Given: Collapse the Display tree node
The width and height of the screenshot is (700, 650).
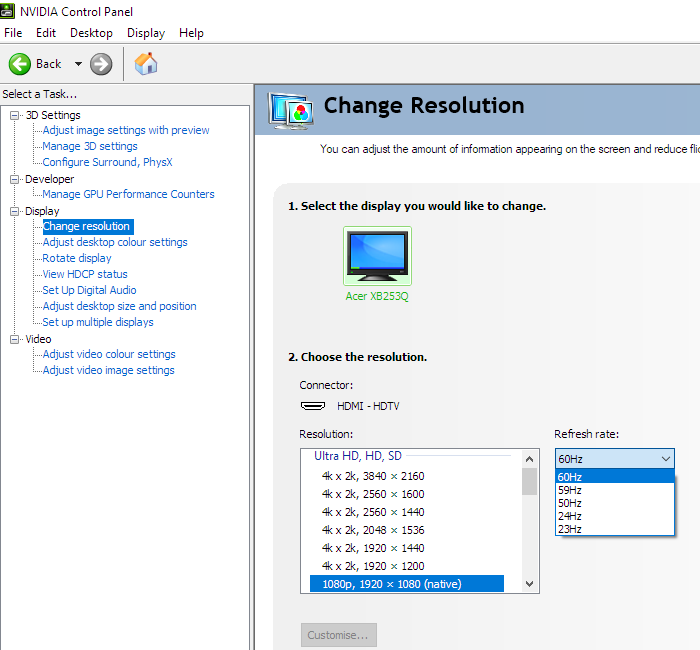Looking at the screenshot, I should click(14, 211).
